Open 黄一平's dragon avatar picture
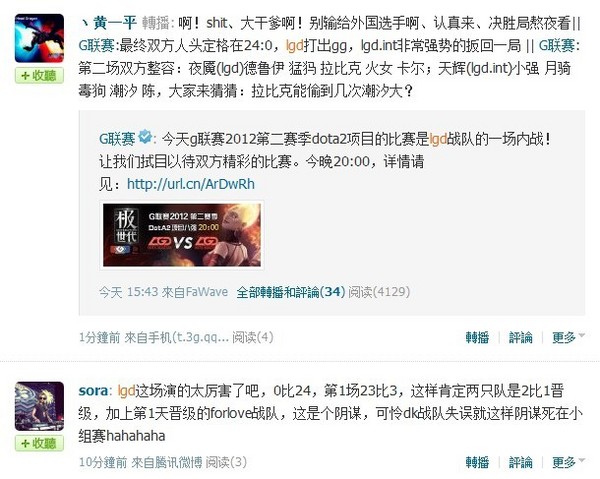600x479 pixels. click(39, 38)
